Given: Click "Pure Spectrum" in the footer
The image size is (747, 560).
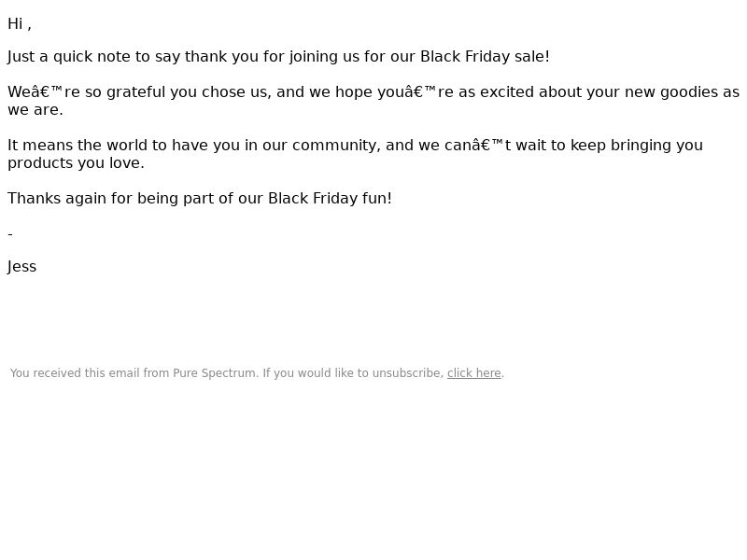Looking at the screenshot, I should [216, 373].
